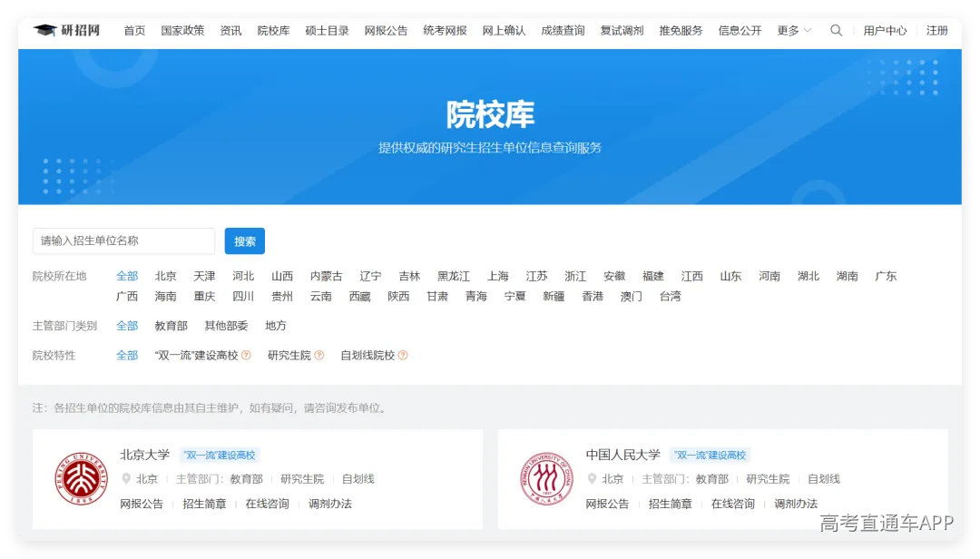Open 统考网报 menu item
980x559 pixels.
(445, 30)
